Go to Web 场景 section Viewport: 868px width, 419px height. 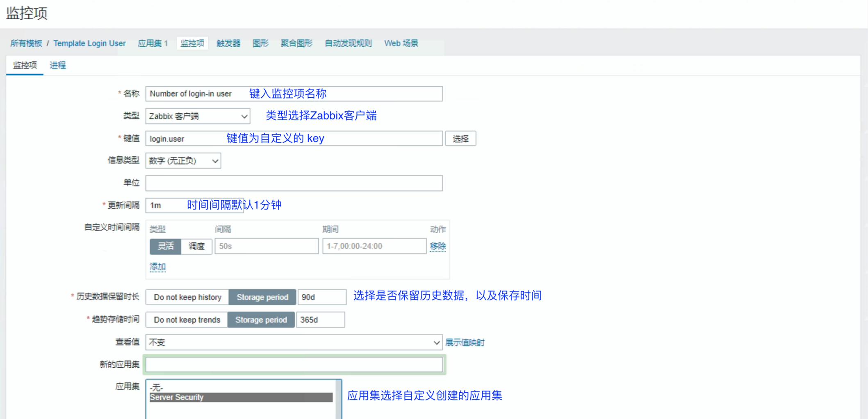click(401, 43)
